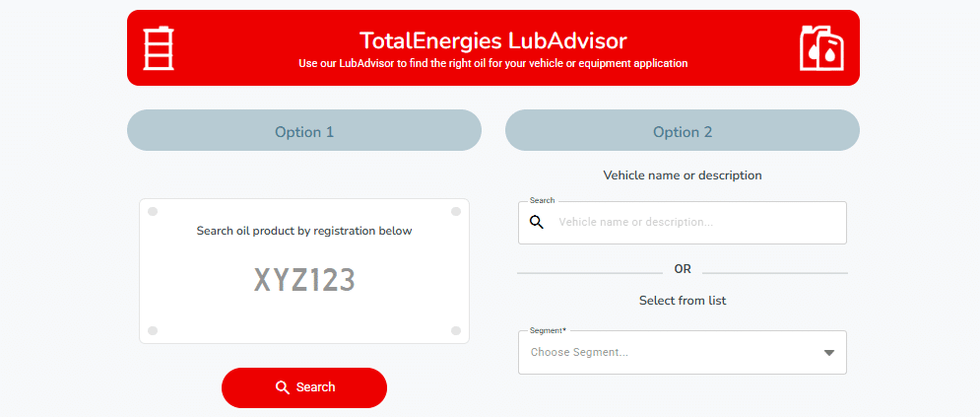Image resolution: width=980 pixels, height=417 pixels.
Task: Click the LubAdvisor banner subtitle text
Action: click(493, 64)
